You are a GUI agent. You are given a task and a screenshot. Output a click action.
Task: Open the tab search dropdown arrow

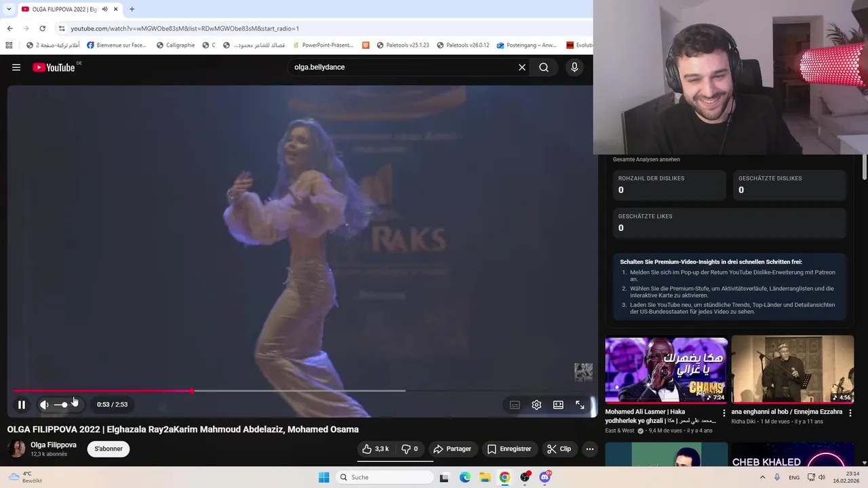point(9,9)
